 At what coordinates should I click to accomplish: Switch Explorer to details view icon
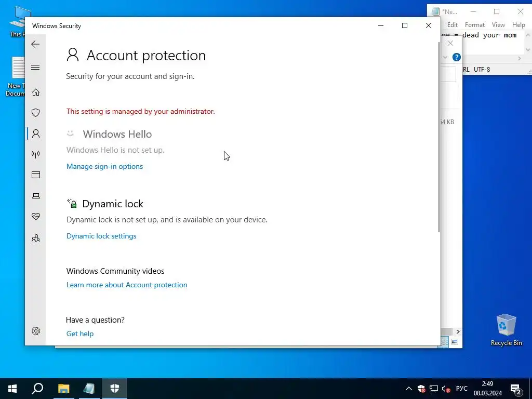pyautogui.click(x=444, y=342)
